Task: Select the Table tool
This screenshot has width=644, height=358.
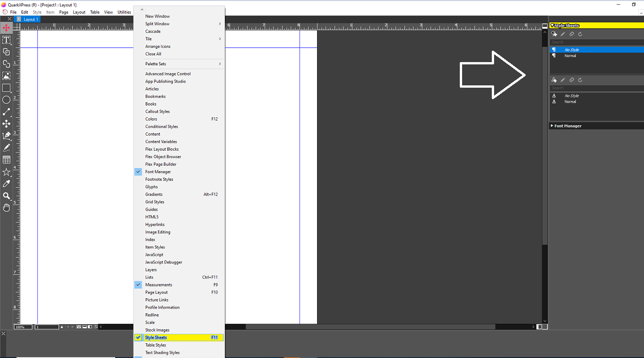Action: pyautogui.click(x=6, y=159)
